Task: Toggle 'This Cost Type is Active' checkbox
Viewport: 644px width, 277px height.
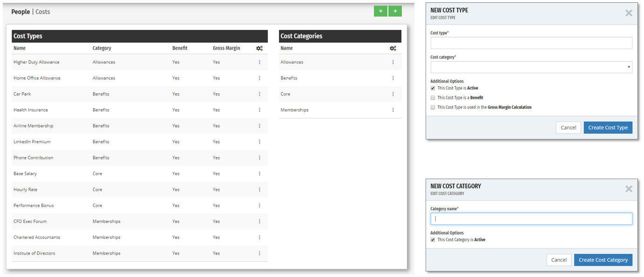Action: [x=433, y=88]
